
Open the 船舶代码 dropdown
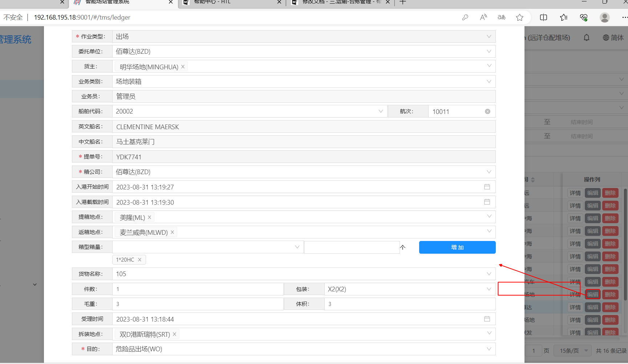pyautogui.click(x=380, y=111)
